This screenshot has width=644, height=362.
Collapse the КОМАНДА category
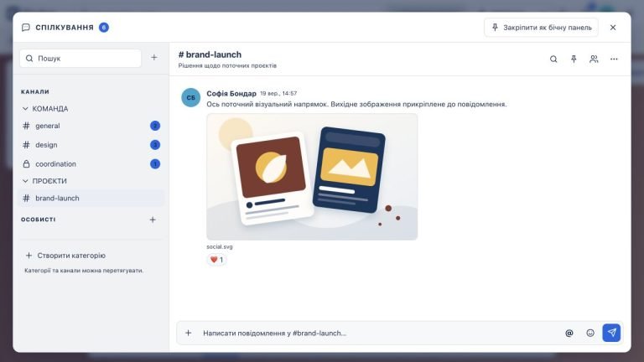click(x=44, y=109)
